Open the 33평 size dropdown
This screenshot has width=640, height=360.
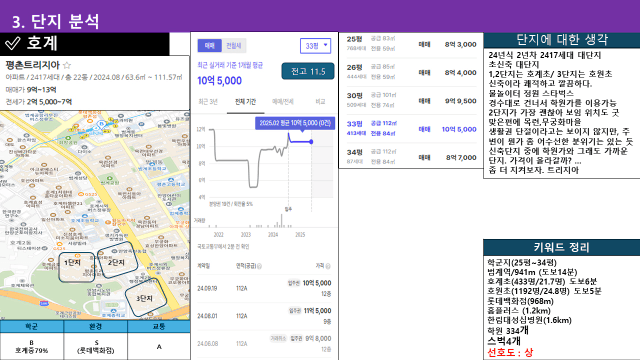click(x=315, y=46)
